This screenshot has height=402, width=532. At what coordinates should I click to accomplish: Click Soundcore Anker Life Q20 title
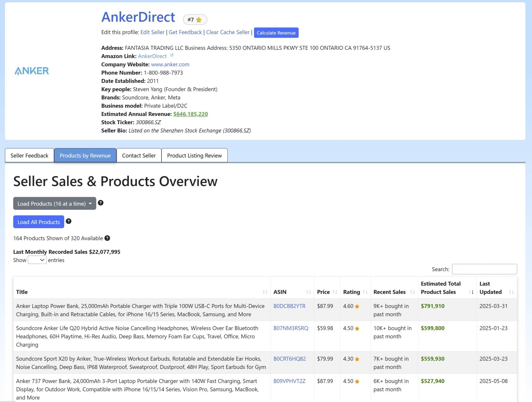click(137, 336)
